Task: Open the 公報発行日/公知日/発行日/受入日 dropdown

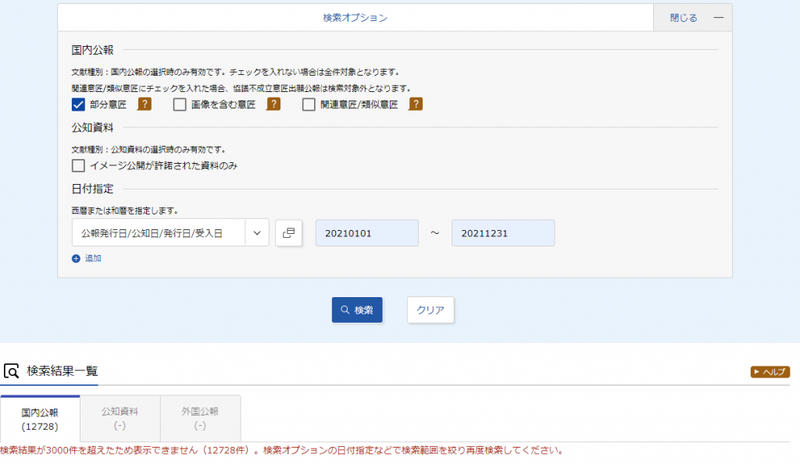Action: (170, 233)
